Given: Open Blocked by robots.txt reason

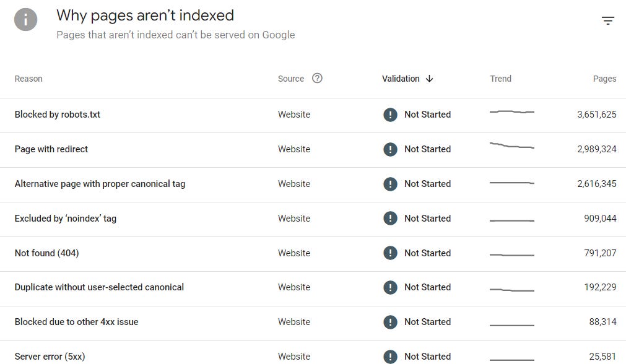Looking at the screenshot, I should pyautogui.click(x=58, y=115).
